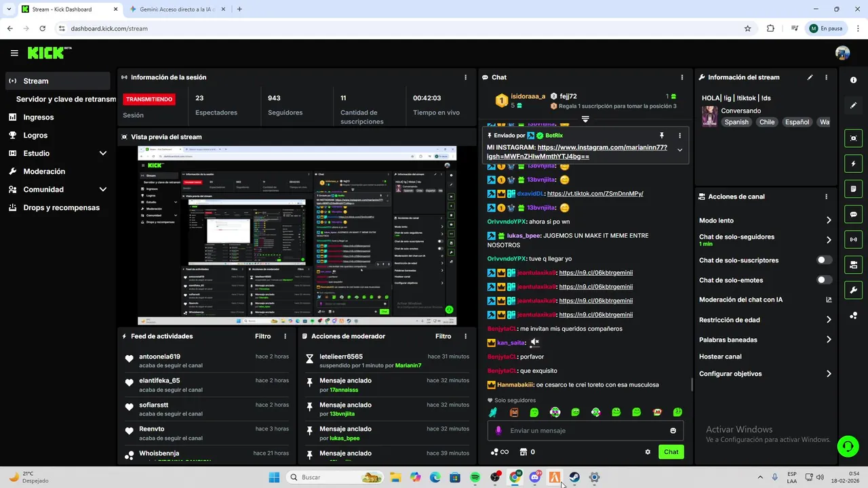The width and height of the screenshot is (868, 488).
Task: Toggle the document panel sidebar icon
Action: (853, 188)
